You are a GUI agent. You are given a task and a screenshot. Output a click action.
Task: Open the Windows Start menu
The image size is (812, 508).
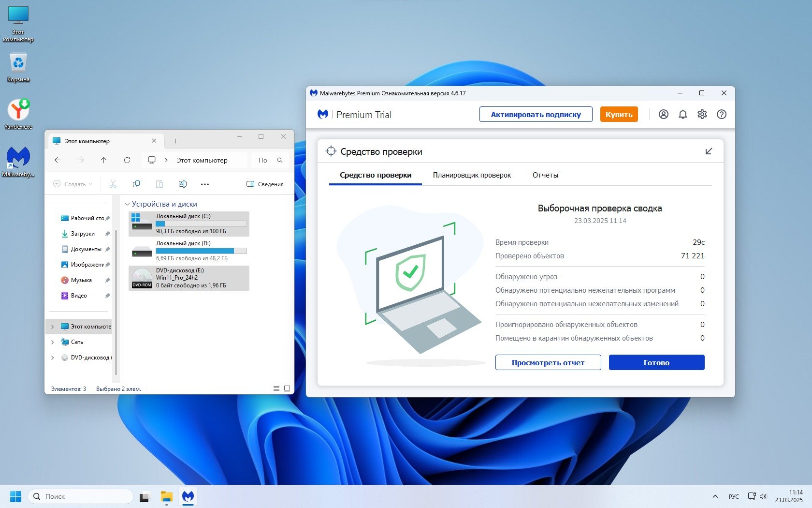coord(16,496)
